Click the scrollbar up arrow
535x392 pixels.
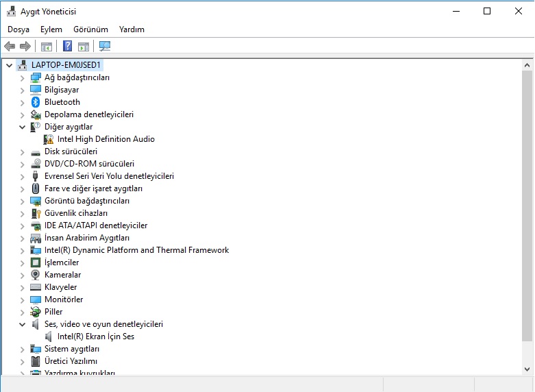[x=527, y=65]
